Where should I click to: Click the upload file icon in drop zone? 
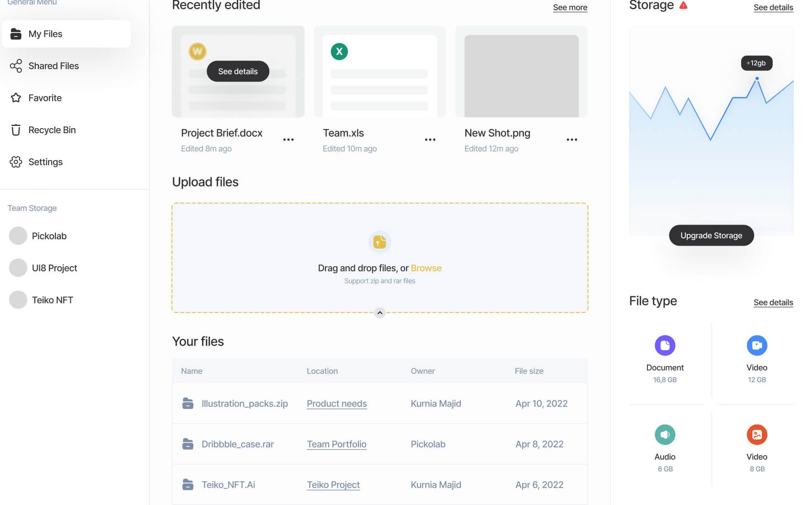click(x=379, y=242)
